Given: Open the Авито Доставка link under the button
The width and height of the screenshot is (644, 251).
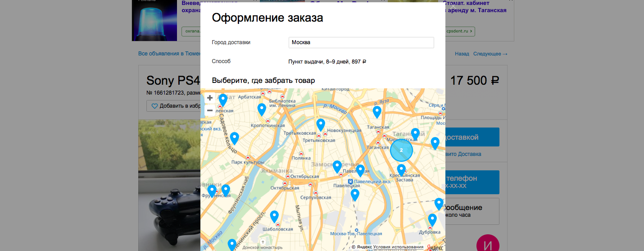Looking at the screenshot, I should pos(463,154).
